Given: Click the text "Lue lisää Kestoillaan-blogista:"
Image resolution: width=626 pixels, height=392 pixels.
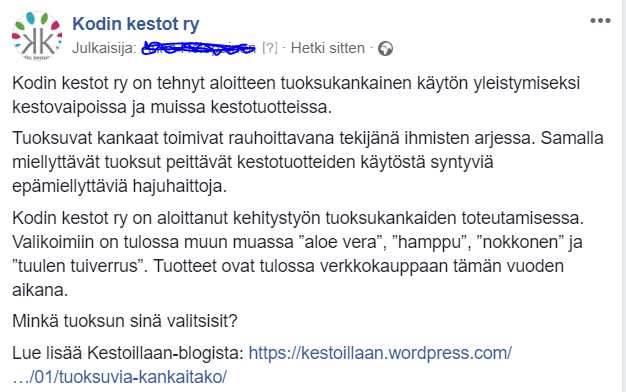Looking at the screenshot, I should tap(128, 353).
